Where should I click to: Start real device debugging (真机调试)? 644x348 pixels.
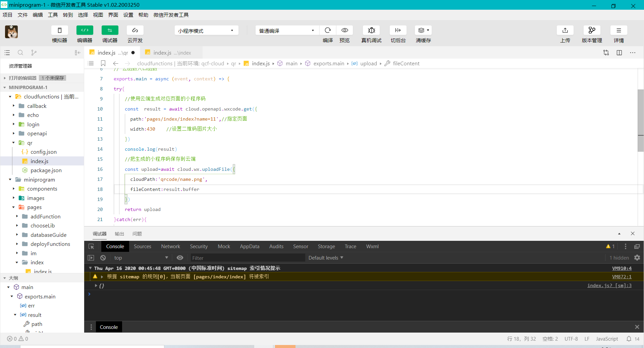click(x=371, y=30)
